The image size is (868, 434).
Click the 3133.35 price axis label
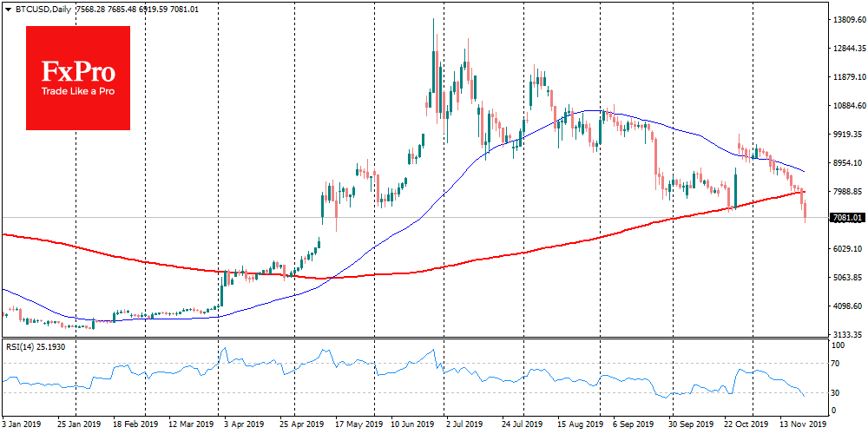tap(848, 335)
